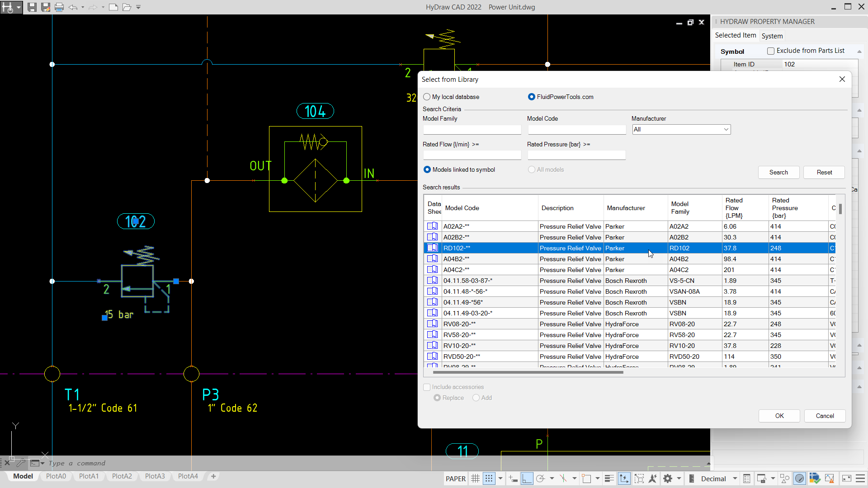This screenshot has width=868, height=488.
Task: Create a new drawing file
Action: pos(113,7)
